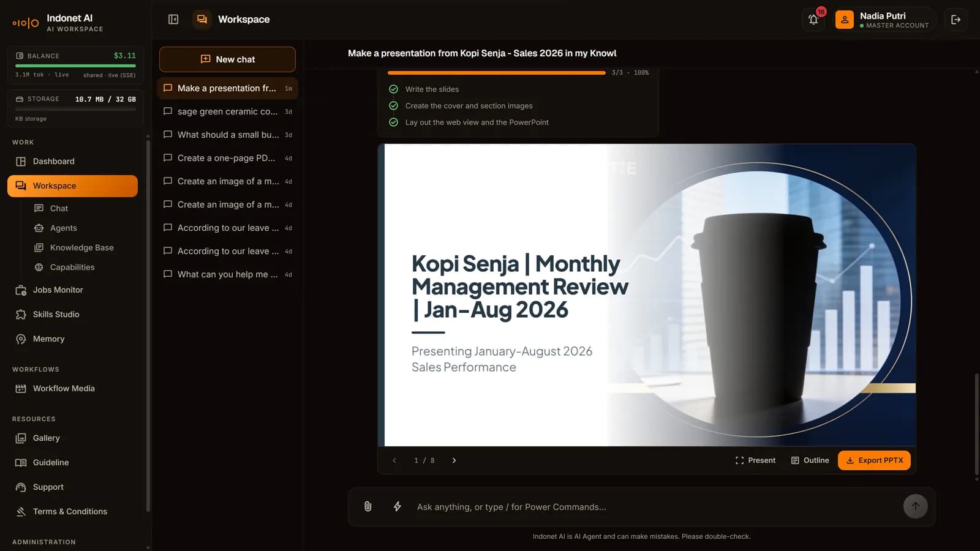Open Support page
Screen dimensions: 980x551
click(72, 487)
